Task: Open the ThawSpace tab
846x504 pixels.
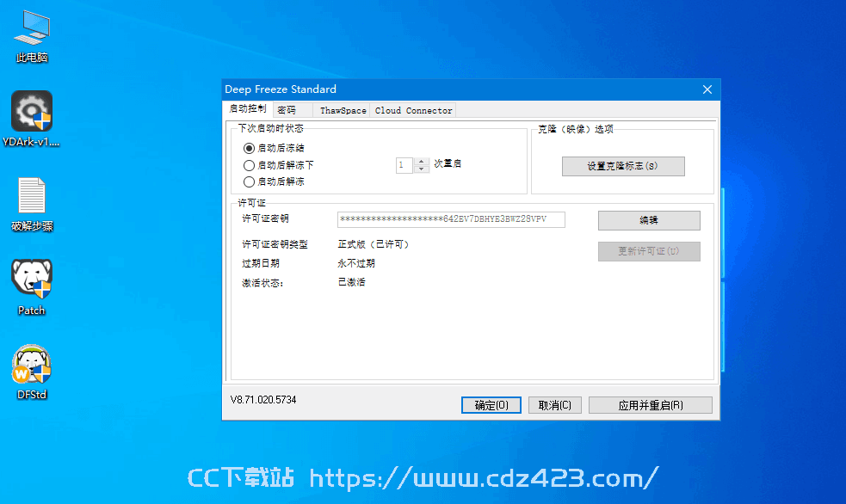Action: click(343, 110)
